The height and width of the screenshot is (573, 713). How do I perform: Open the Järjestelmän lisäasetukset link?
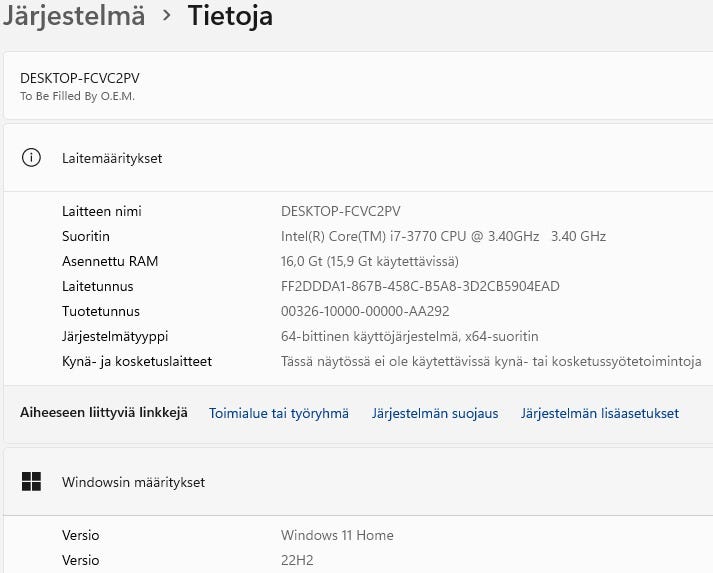(x=599, y=413)
